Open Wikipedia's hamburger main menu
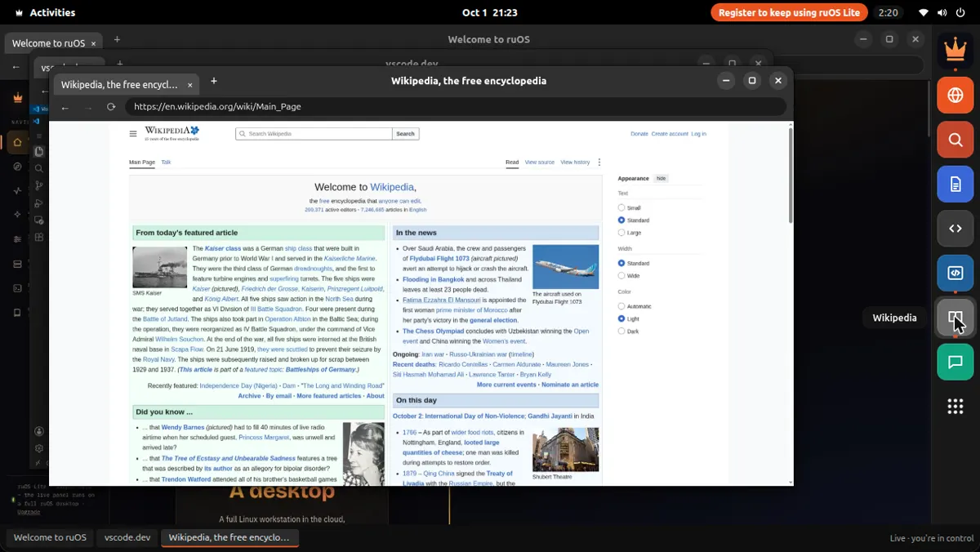This screenshot has width=980, height=552. [x=133, y=134]
